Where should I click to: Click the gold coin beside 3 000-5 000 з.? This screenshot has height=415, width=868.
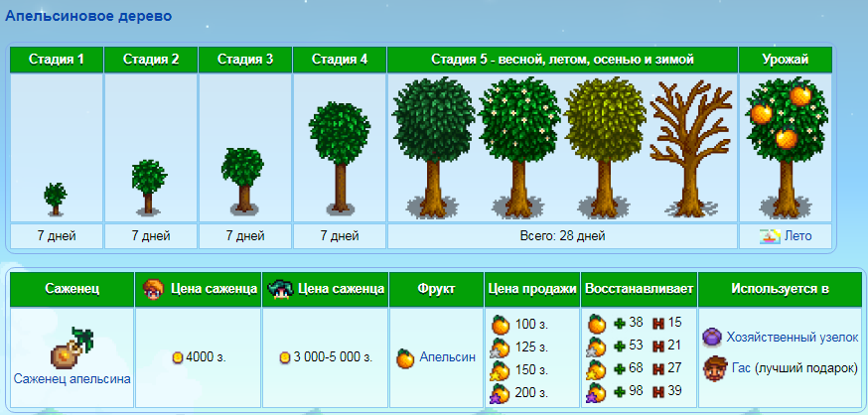pyautogui.click(x=285, y=357)
